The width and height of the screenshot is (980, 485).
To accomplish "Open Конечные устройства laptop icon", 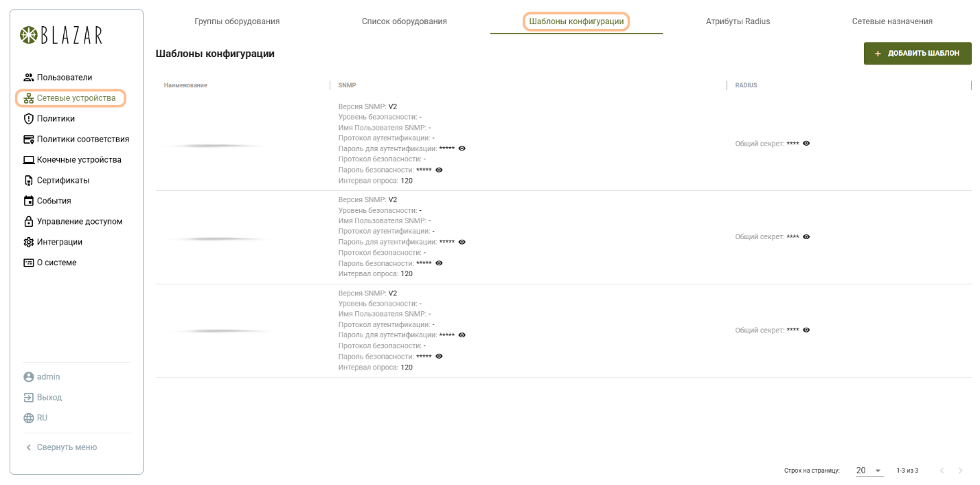I will point(29,160).
